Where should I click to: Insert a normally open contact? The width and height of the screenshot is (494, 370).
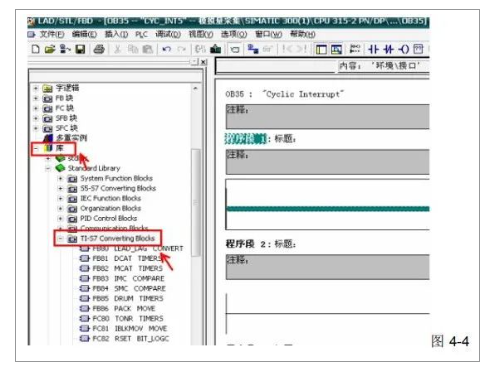pos(373,49)
